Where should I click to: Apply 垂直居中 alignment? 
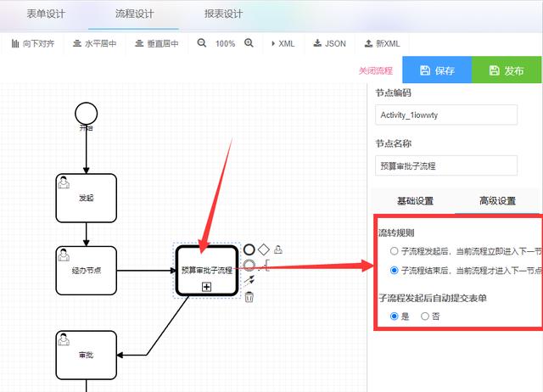(156, 43)
